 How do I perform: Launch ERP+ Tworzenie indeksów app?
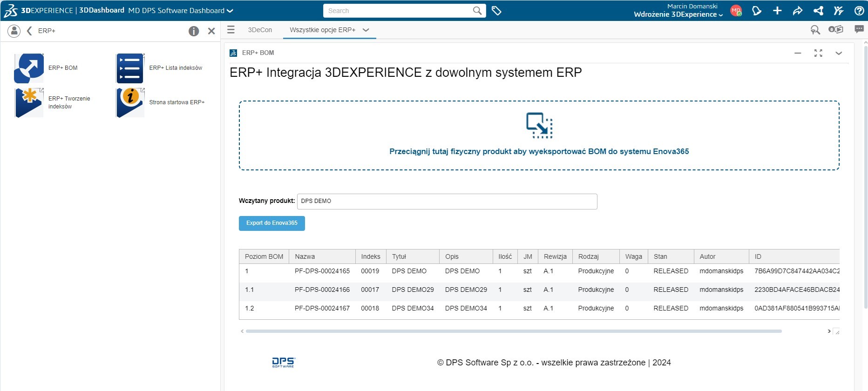(29, 102)
